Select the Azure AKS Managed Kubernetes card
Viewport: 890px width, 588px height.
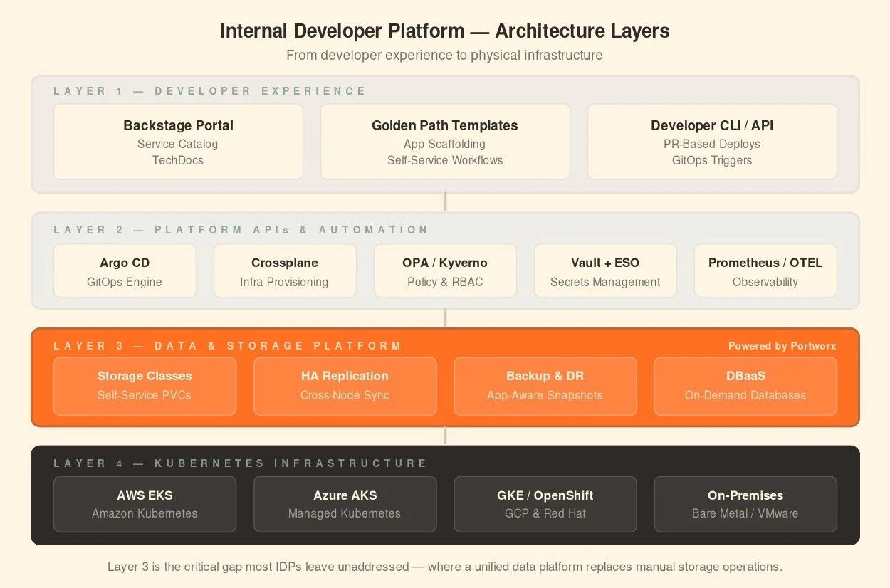(345, 504)
